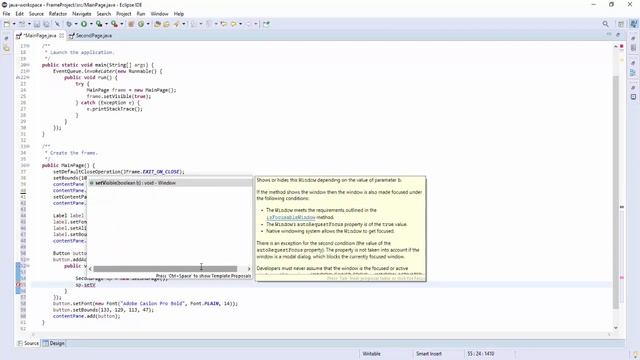Open the External Tools dropdown arrow

122,24
